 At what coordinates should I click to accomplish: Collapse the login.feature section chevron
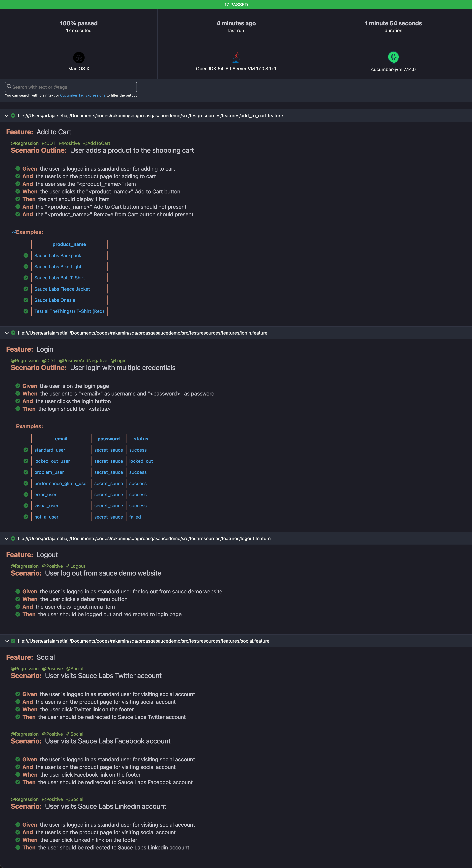(6, 333)
